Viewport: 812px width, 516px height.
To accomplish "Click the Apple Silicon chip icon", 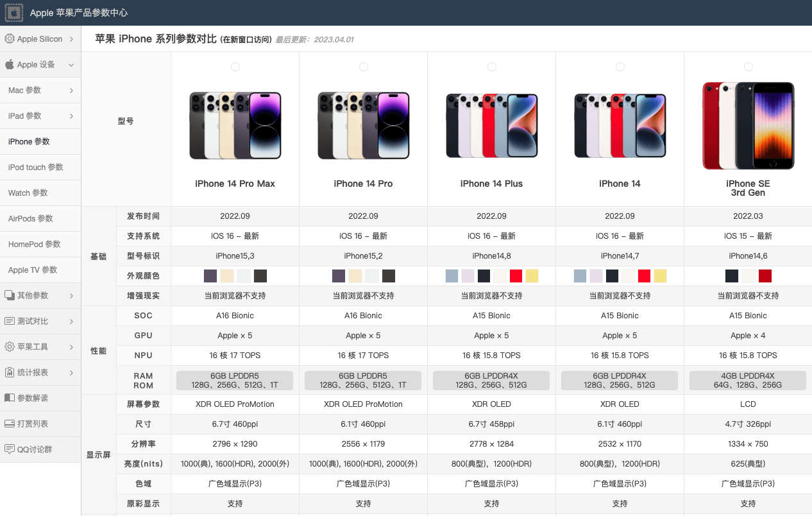I will pyautogui.click(x=9, y=39).
